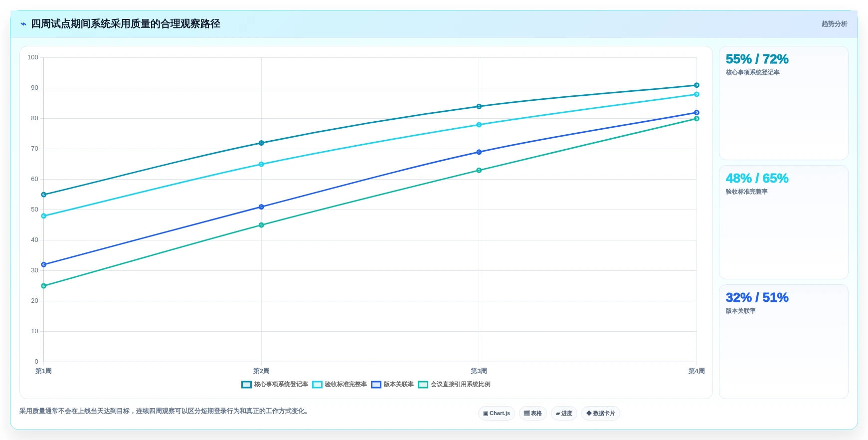
Task: Click the 会议直接引用系统比例 point at 第2周
Action: click(261, 225)
